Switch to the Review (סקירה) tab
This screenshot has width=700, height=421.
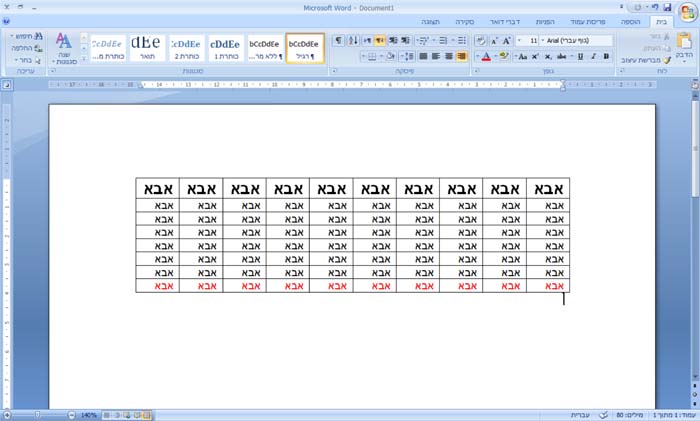[x=465, y=21]
